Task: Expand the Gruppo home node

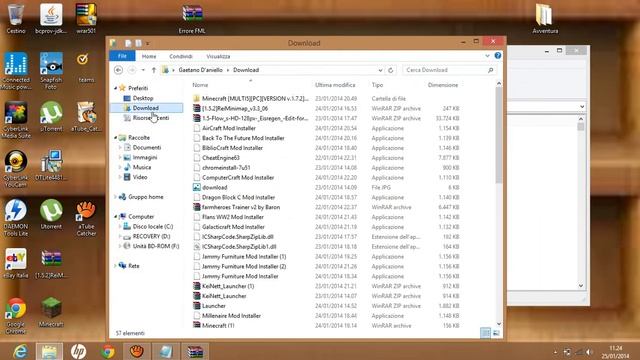Action: click(x=116, y=197)
